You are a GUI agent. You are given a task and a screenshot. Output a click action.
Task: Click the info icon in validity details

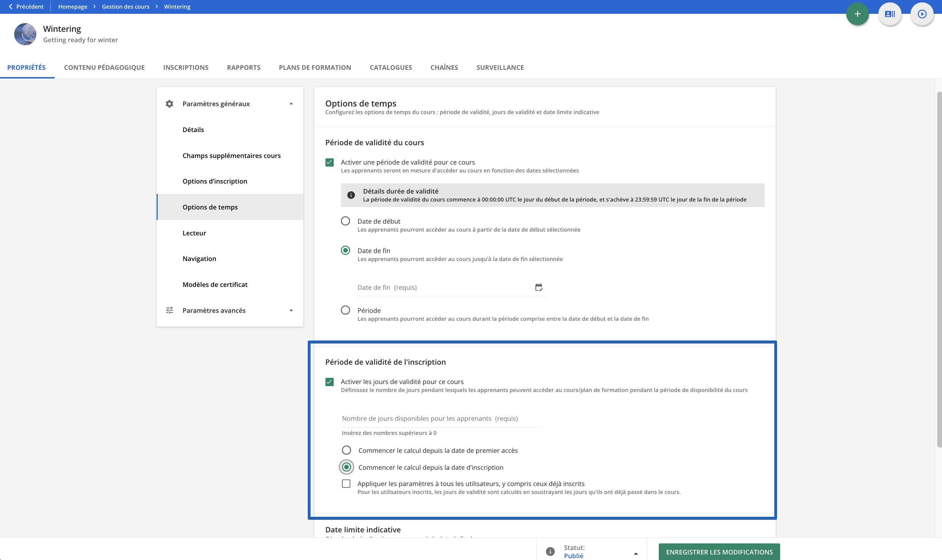click(x=351, y=195)
